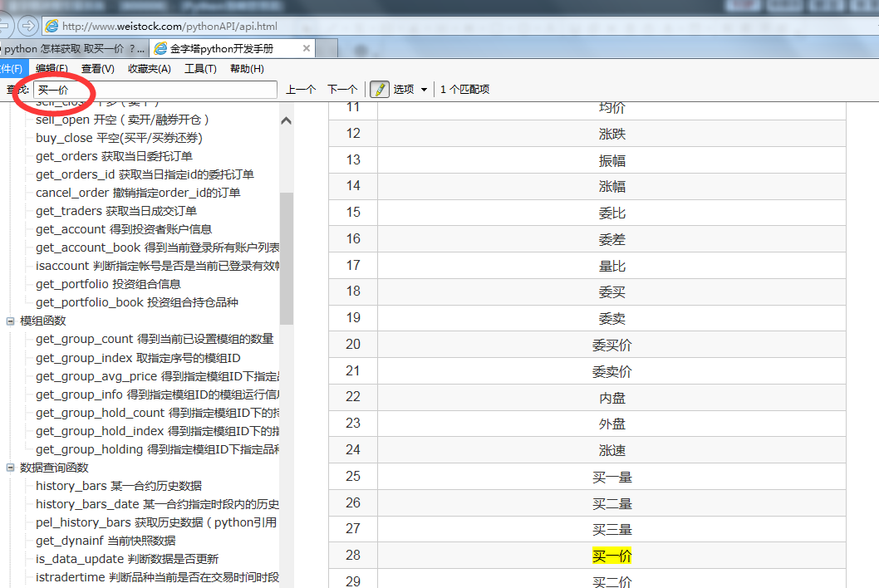The height and width of the screenshot is (588, 879).
Task: Open the 编辑(E) menu
Action: pyautogui.click(x=52, y=68)
